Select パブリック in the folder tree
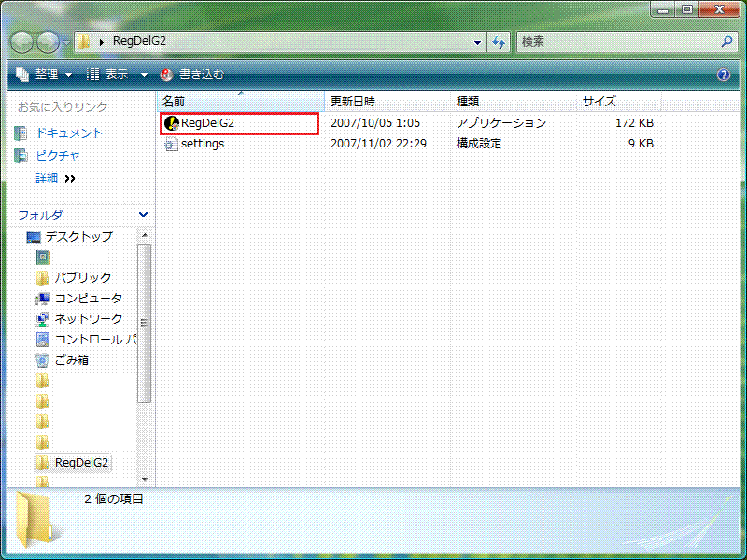This screenshot has height=560, width=747. pos(83,277)
